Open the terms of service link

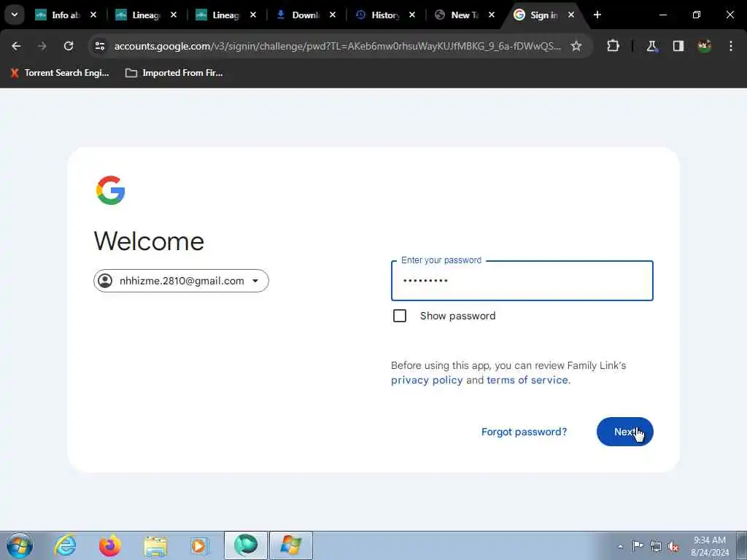click(527, 380)
